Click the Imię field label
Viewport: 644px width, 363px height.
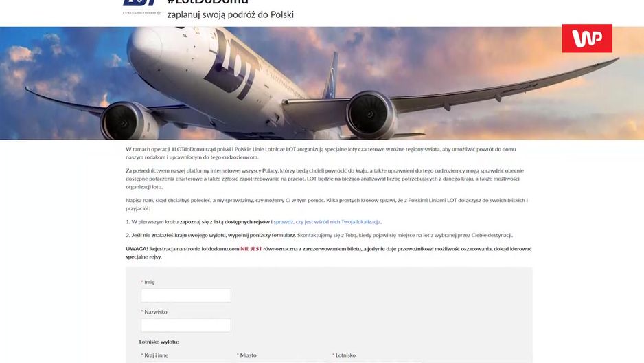pyautogui.click(x=149, y=282)
